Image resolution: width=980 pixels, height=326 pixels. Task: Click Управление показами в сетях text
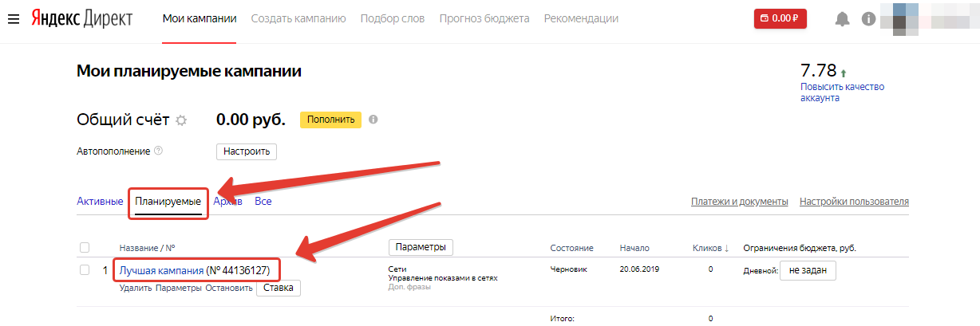(443, 278)
